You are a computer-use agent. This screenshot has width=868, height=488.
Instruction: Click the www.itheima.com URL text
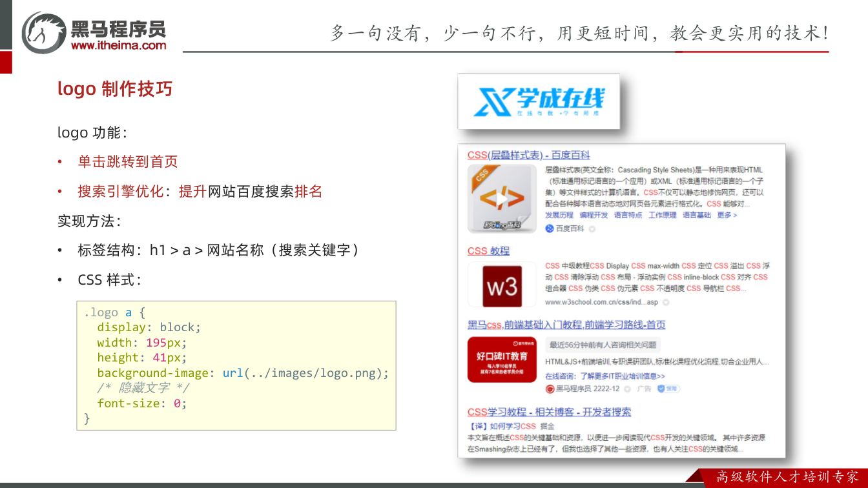[x=118, y=46]
